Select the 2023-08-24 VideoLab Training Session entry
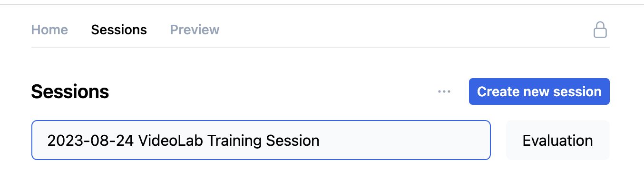The width and height of the screenshot is (644, 182). click(261, 140)
